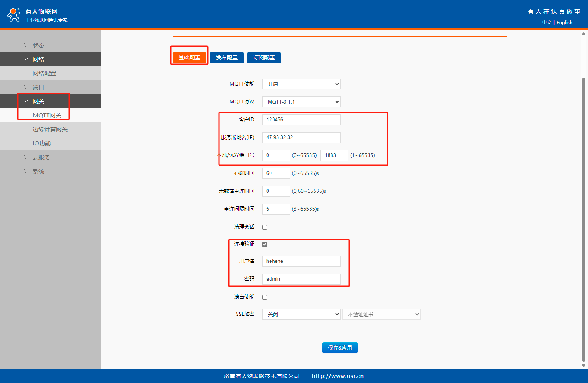Enable the 清理会话 checkbox
Viewport: 588px width, 383px height.
[x=265, y=227]
